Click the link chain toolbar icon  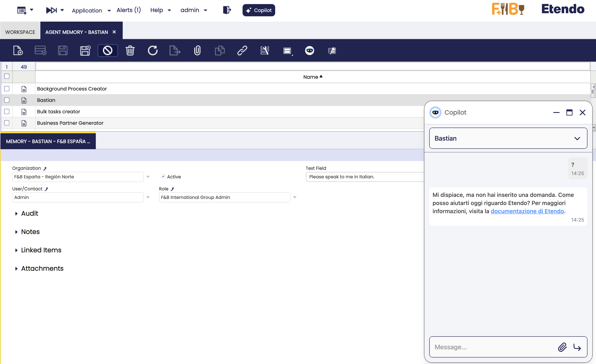[242, 51]
